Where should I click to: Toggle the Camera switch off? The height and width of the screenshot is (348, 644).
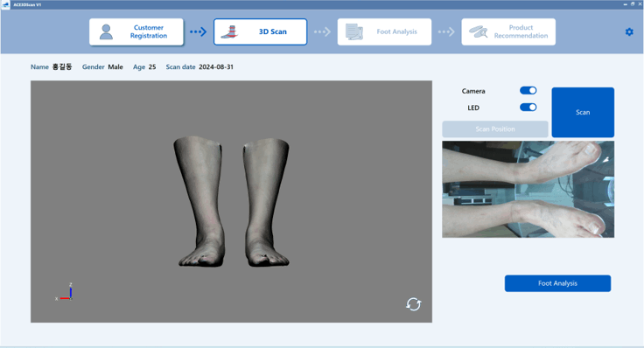coord(528,90)
